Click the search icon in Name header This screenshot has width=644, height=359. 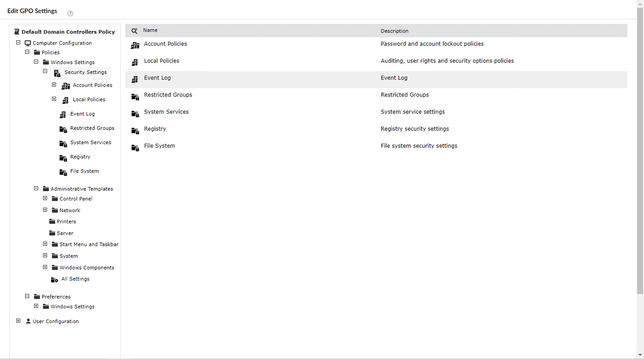point(134,31)
